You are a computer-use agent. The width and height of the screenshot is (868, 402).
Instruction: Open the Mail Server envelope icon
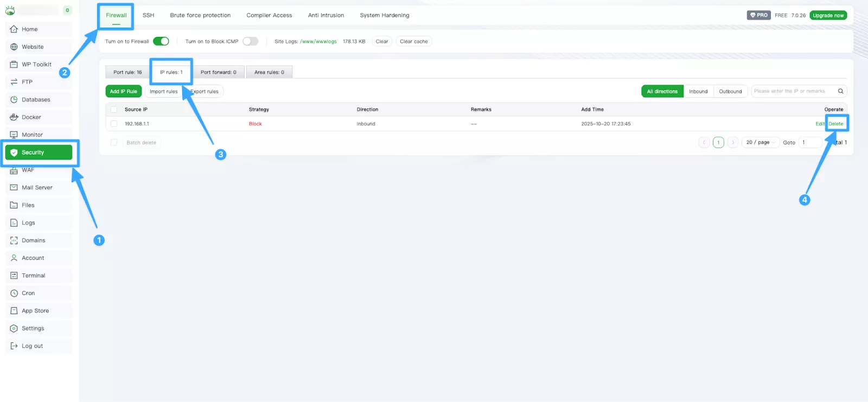(x=14, y=188)
